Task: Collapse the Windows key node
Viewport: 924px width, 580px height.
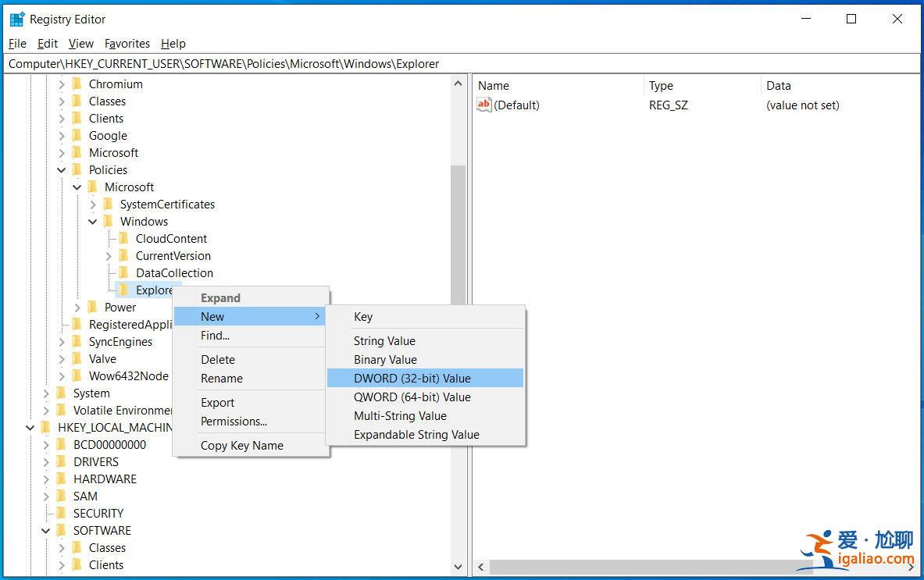Action: [x=93, y=222]
